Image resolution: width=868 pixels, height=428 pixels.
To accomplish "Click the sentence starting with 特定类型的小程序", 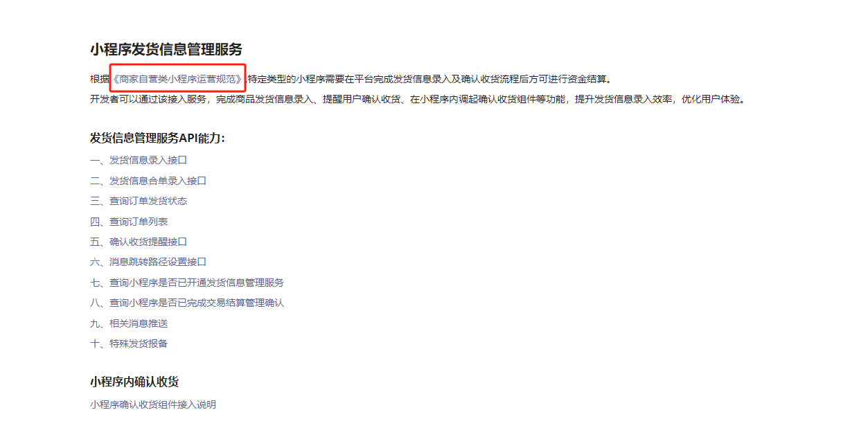I will coord(429,79).
